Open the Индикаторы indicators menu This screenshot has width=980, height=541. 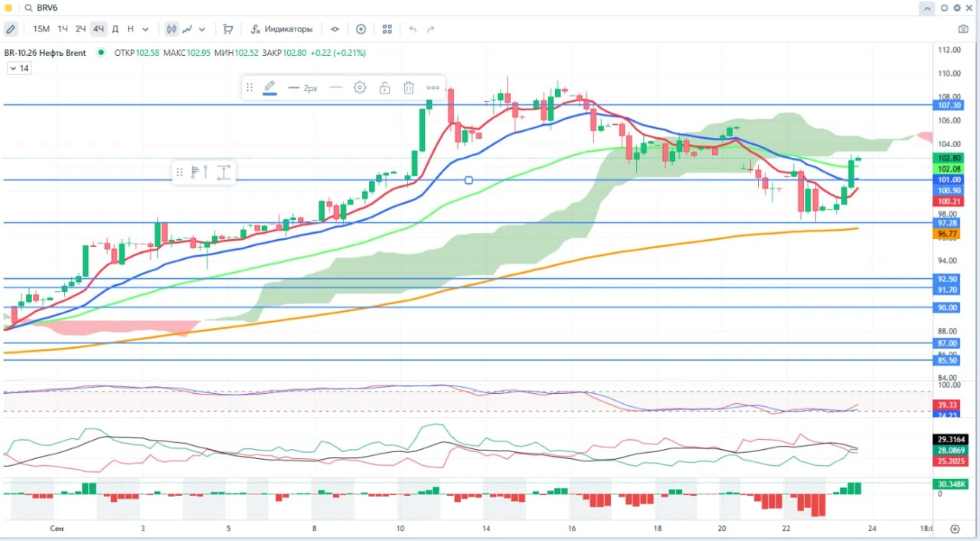pyautogui.click(x=282, y=29)
